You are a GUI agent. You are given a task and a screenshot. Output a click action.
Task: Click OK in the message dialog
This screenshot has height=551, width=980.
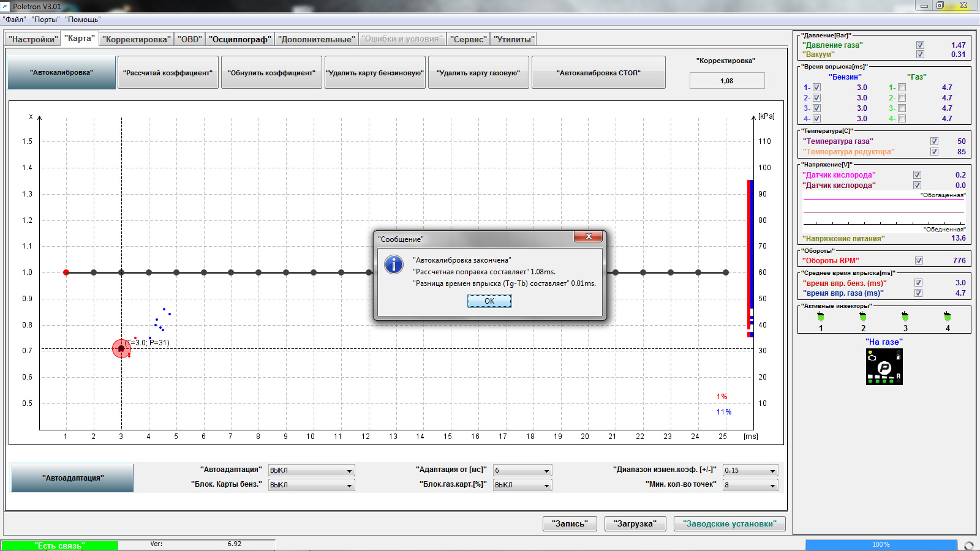coord(489,301)
